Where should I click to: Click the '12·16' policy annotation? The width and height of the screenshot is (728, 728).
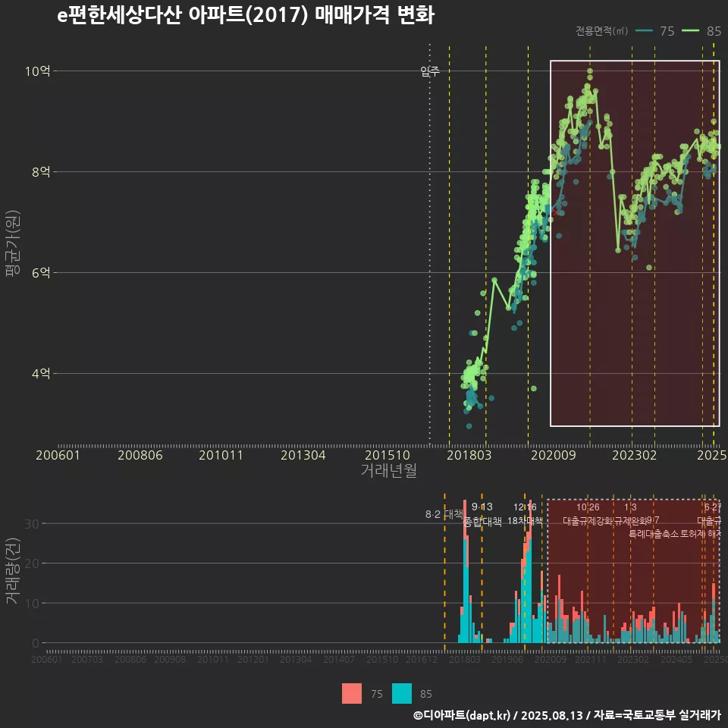tap(525, 507)
